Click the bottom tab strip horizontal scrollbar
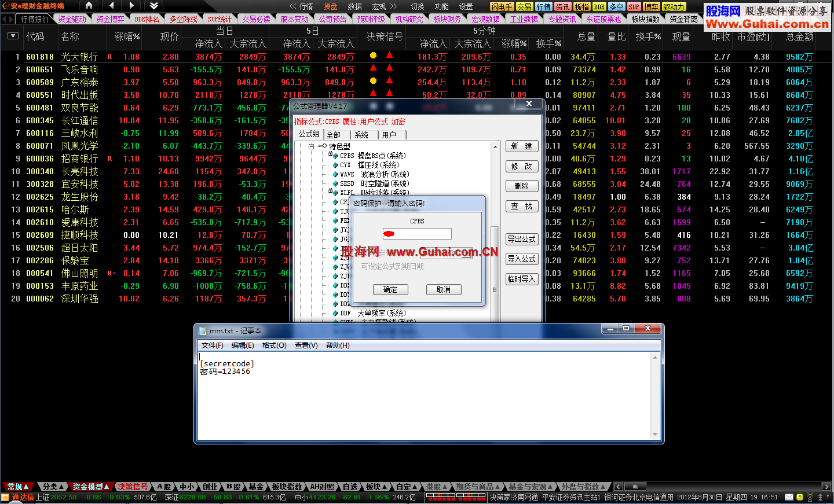Screen dimensions: 834x504 (722, 487)
